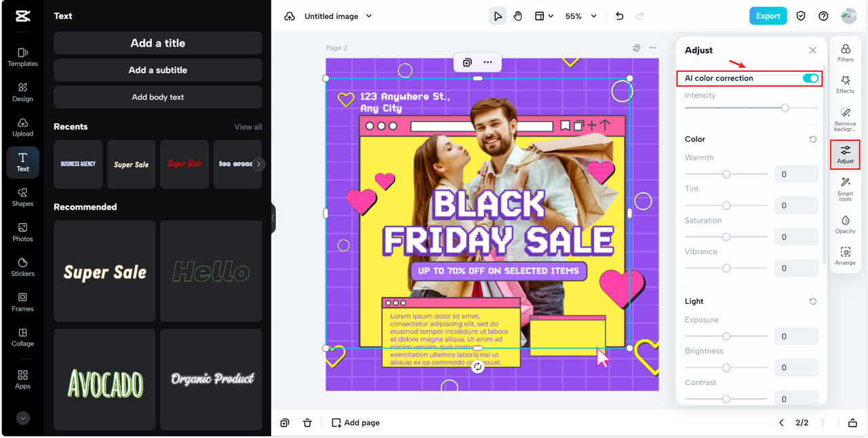Click the Intensity slider
This screenshot has width=868, height=438.
(751, 108)
